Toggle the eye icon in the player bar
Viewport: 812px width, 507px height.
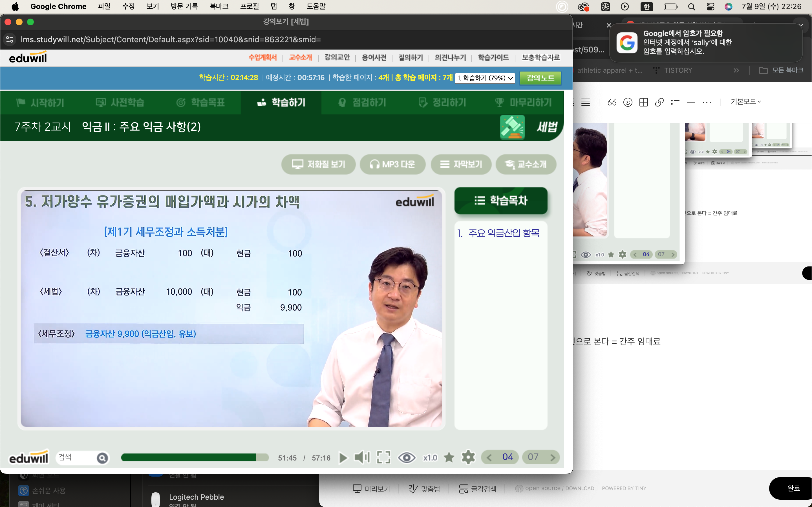pos(406,457)
